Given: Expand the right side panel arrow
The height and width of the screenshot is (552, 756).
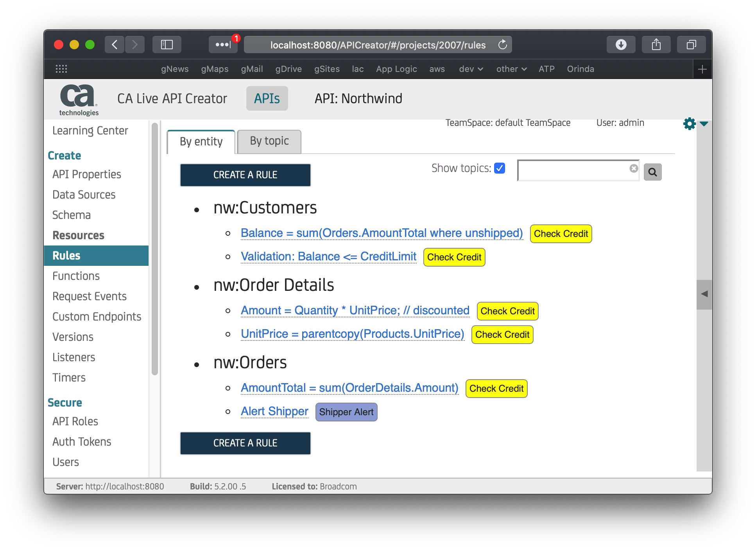Looking at the screenshot, I should click(704, 294).
